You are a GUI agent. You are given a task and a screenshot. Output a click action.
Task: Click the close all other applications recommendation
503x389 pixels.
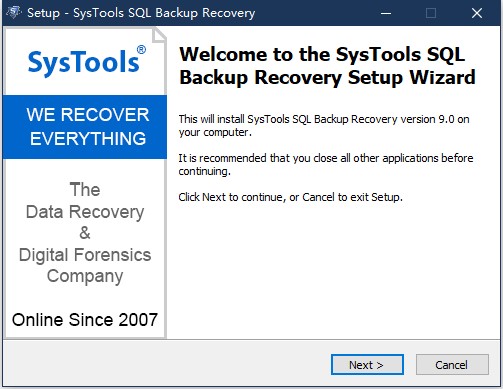(326, 164)
